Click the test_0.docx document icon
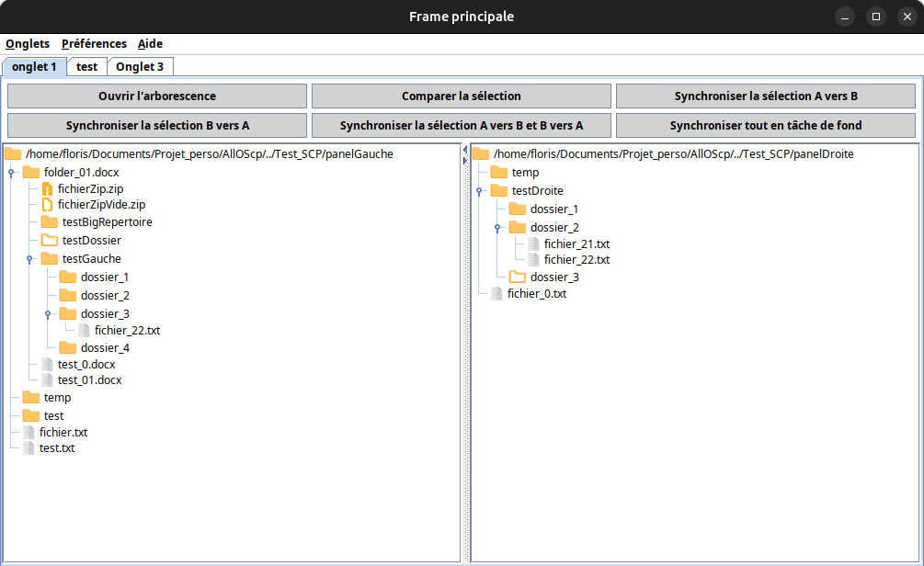This screenshot has height=566, width=924. click(48, 365)
